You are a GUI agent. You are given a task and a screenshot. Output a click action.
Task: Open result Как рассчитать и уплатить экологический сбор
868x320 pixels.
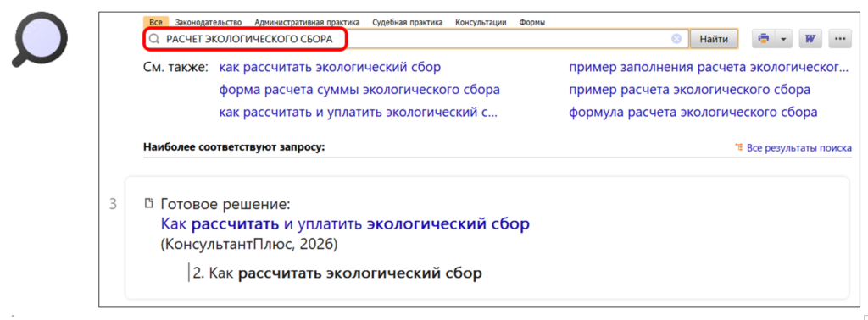pos(345,224)
